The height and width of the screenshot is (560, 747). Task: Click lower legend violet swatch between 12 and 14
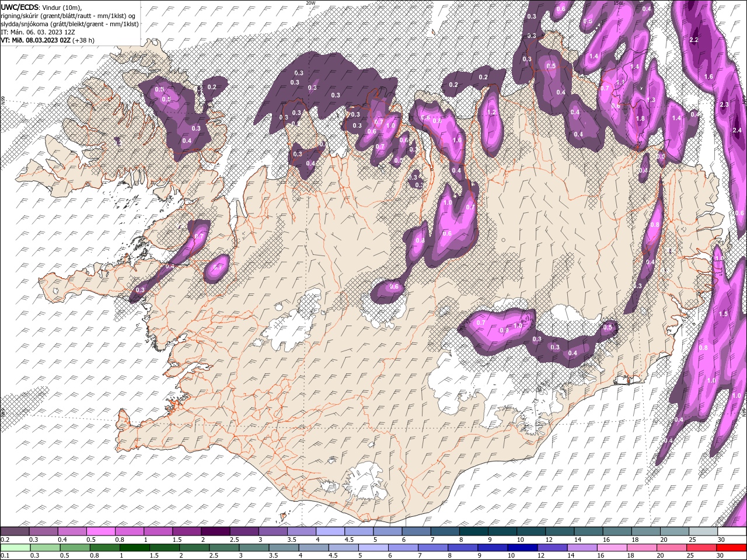552,548
